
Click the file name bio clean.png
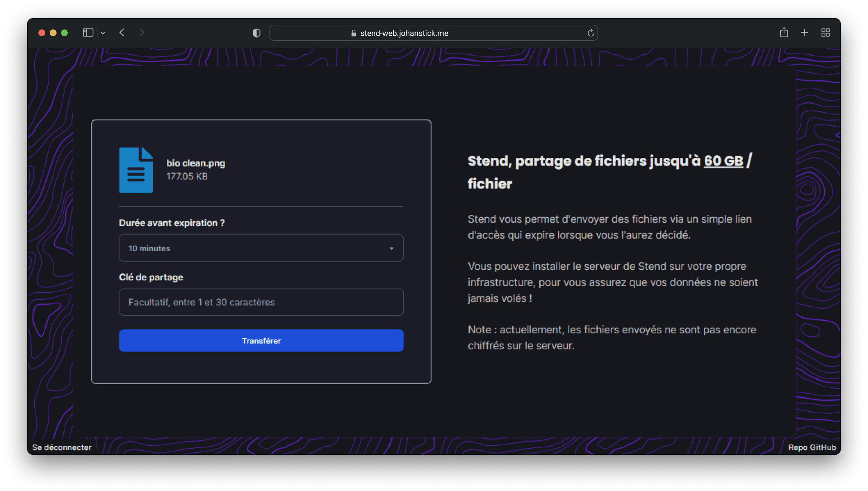(x=196, y=163)
